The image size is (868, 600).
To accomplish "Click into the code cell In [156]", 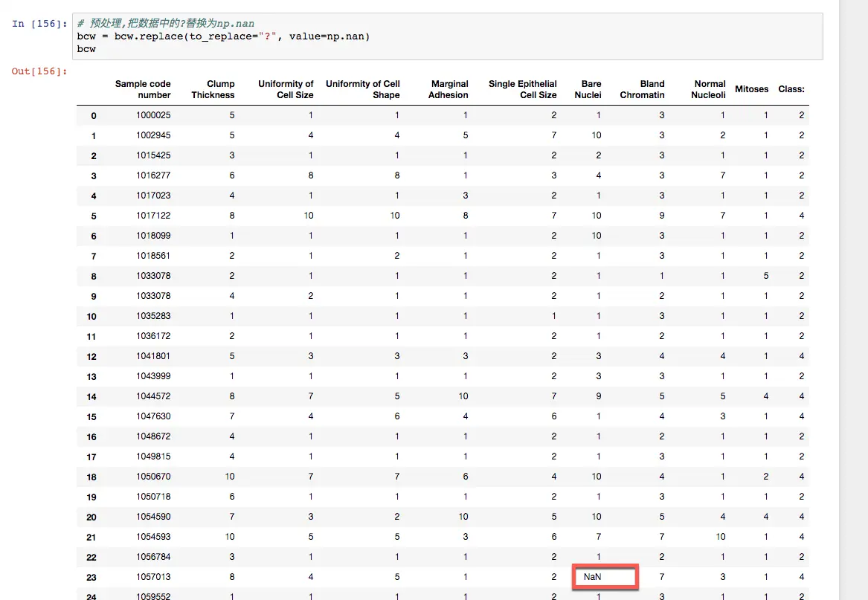I will (447, 36).
